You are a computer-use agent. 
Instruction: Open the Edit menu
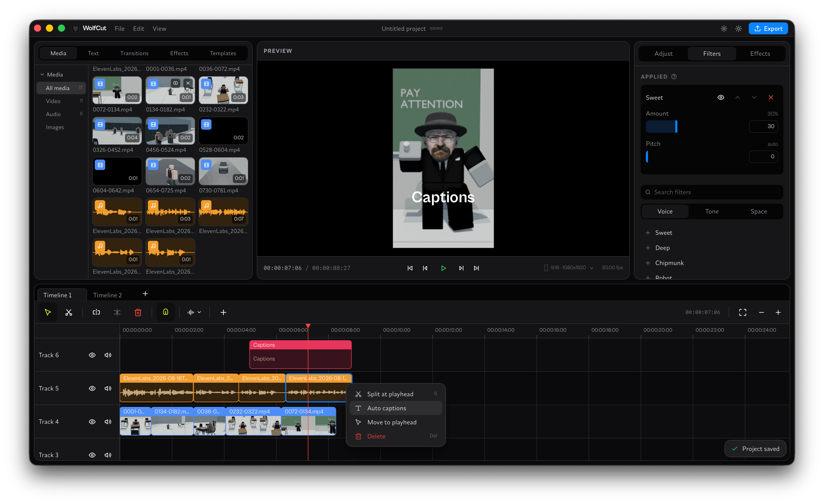click(139, 28)
